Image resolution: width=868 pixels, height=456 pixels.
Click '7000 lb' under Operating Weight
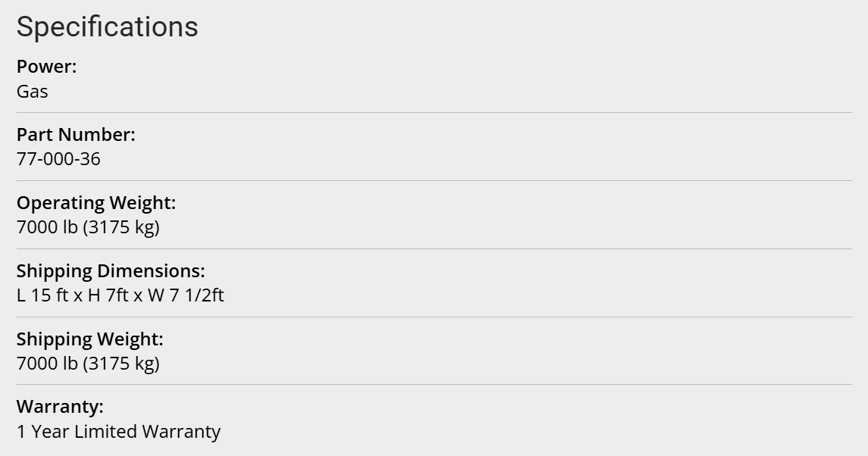(x=47, y=227)
